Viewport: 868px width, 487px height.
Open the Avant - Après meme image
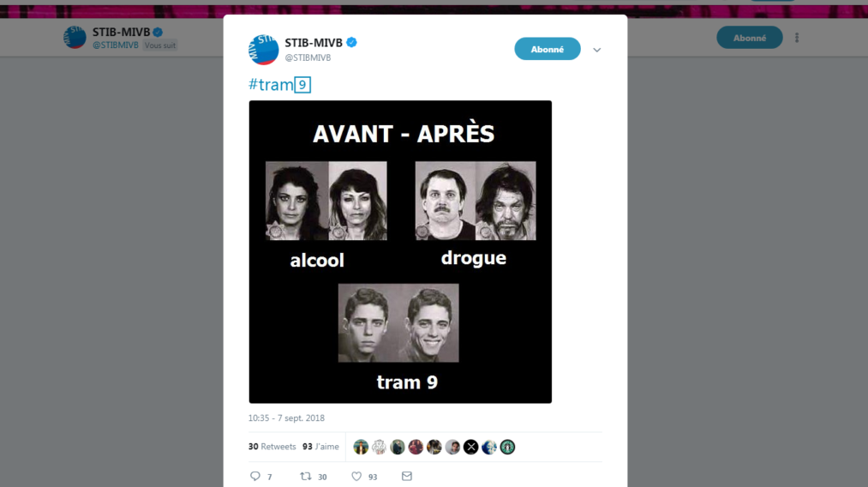coord(400,251)
